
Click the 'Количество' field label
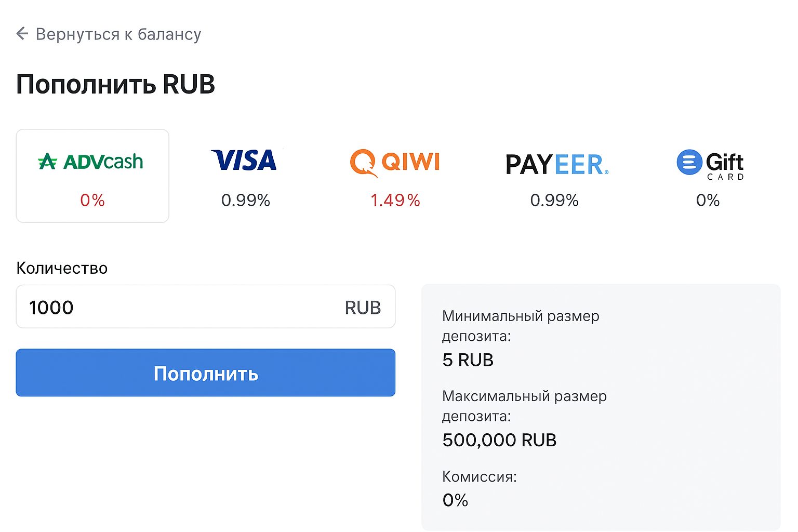coord(62,268)
